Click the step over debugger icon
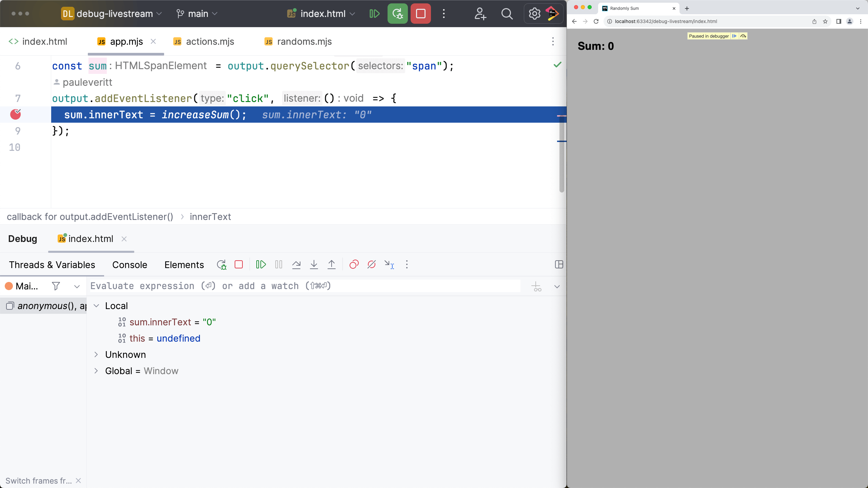The image size is (868, 488). 296,265
